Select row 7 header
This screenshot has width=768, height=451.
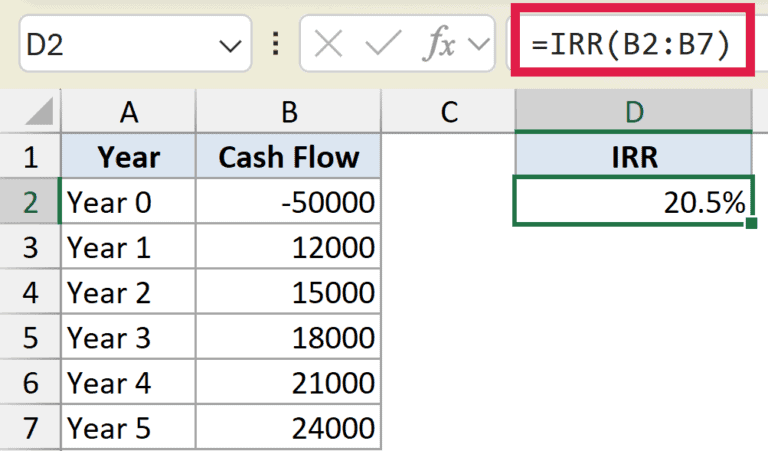click(30, 427)
